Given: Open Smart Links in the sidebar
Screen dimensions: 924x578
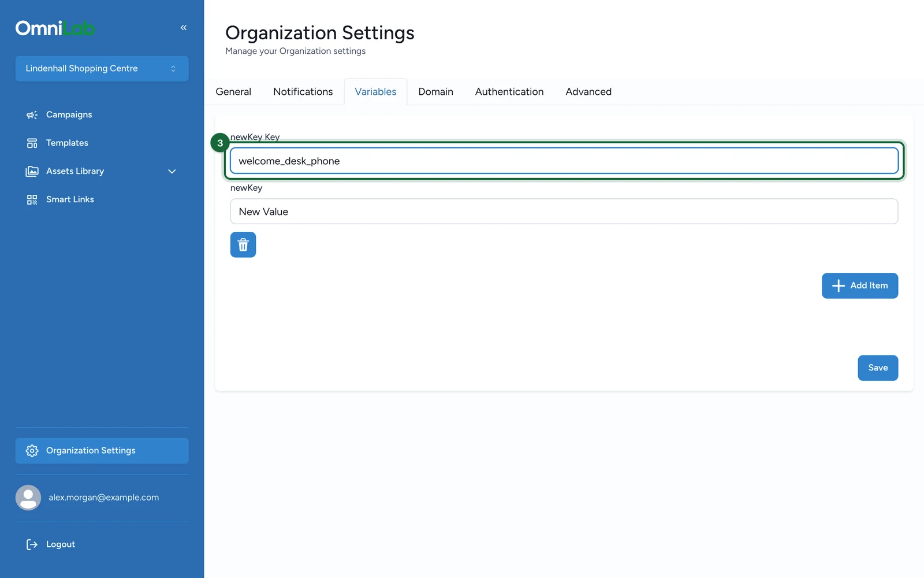Looking at the screenshot, I should (102, 200).
